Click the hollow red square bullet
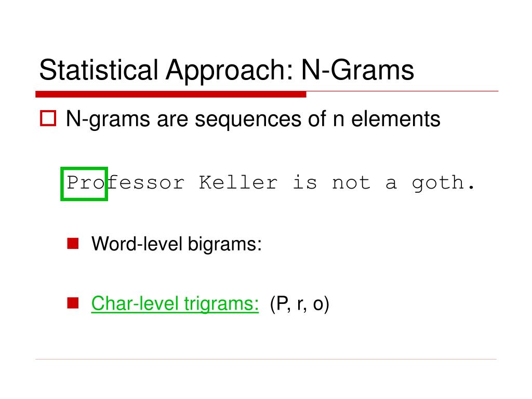Image resolution: width=532 pixels, height=399 pixels. 48,118
